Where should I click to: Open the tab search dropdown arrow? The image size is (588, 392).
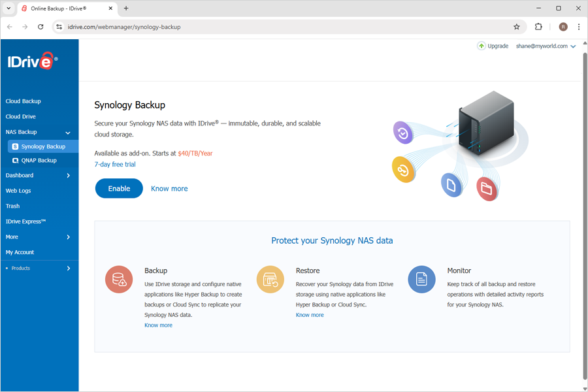click(8, 8)
